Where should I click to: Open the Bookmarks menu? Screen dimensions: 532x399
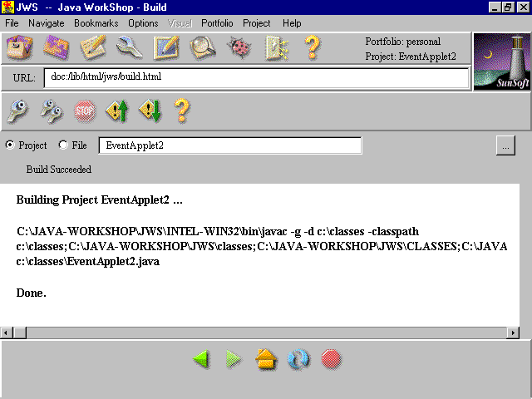coord(96,23)
